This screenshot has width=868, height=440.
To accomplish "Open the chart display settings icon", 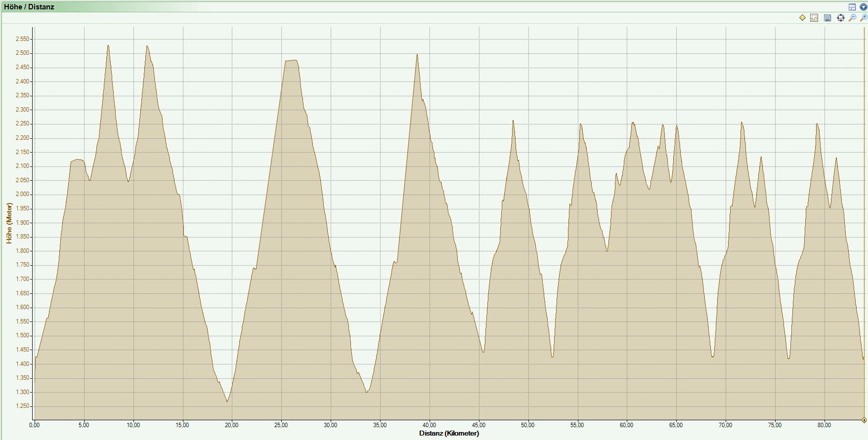I will pos(814,18).
